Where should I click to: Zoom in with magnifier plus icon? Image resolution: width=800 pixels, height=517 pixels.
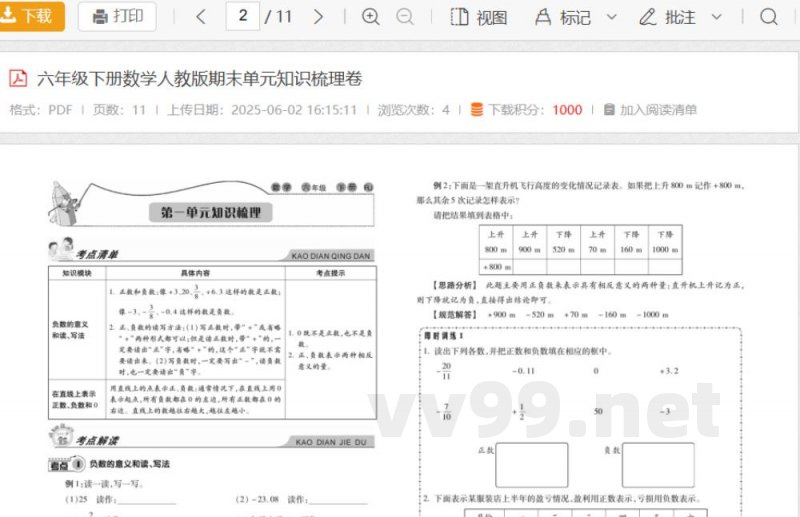370,17
